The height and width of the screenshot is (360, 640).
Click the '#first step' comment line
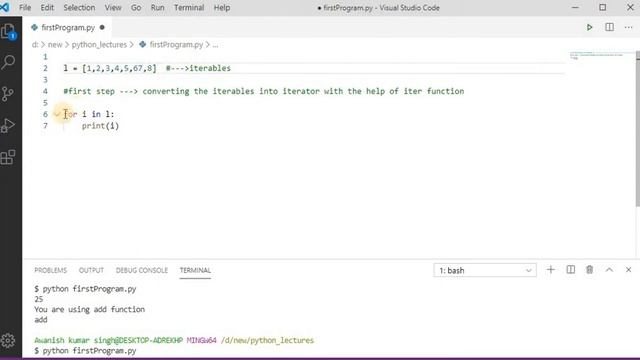tap(264, 91)
